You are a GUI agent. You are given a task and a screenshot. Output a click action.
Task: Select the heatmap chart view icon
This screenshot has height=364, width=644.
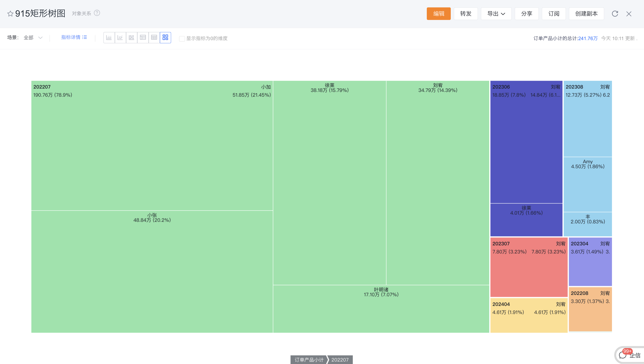pyautogui.click(x=131, y=37)
